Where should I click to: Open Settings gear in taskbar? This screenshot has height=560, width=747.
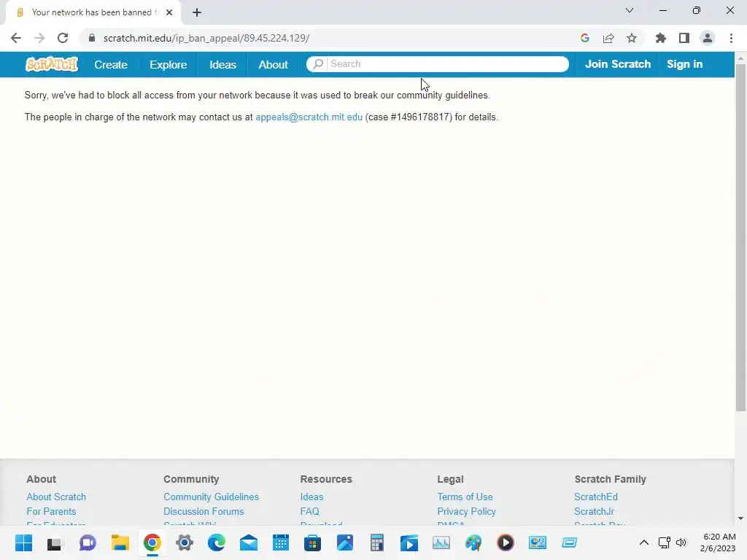185,542
